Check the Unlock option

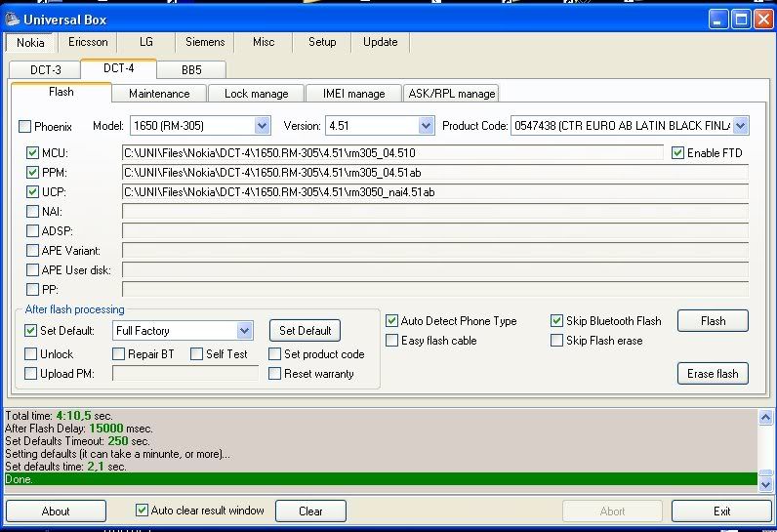(30, 353)
